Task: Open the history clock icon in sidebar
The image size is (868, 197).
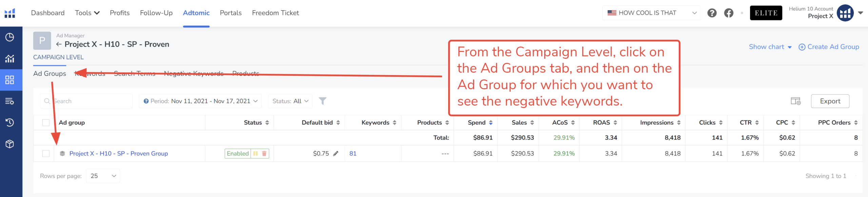Action: coord(10,122)
